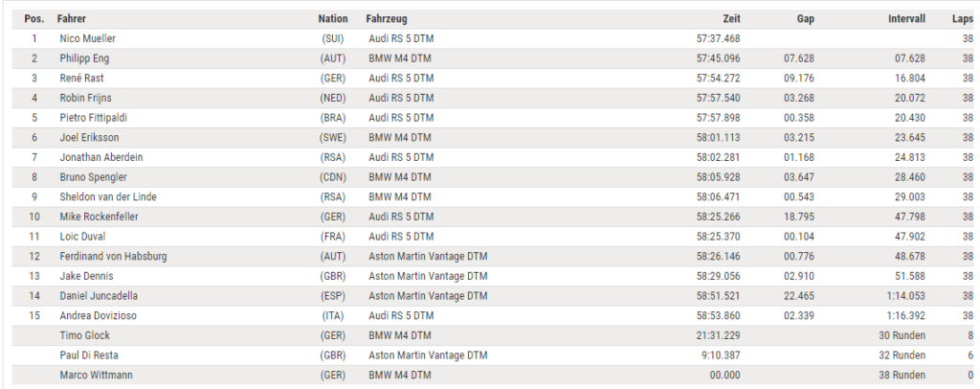Click Pietro Fittipaldi's name
980x389 pixels.
91,118
